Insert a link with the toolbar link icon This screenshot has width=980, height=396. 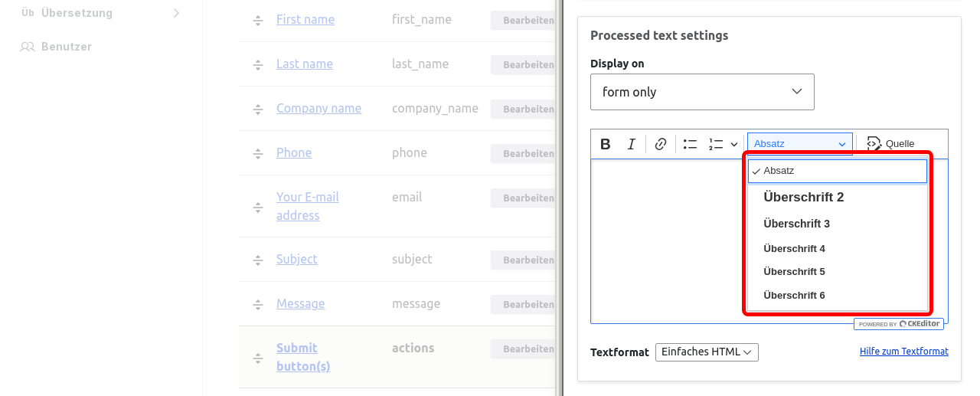(661, 144)
